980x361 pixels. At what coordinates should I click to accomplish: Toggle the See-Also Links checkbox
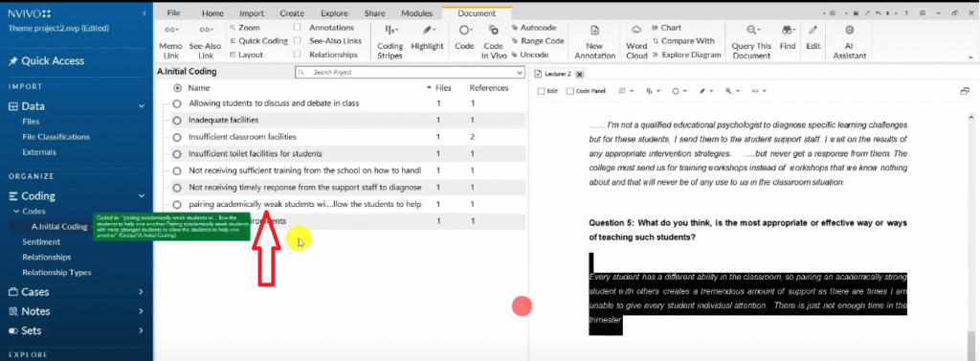[x=297, y=40]
